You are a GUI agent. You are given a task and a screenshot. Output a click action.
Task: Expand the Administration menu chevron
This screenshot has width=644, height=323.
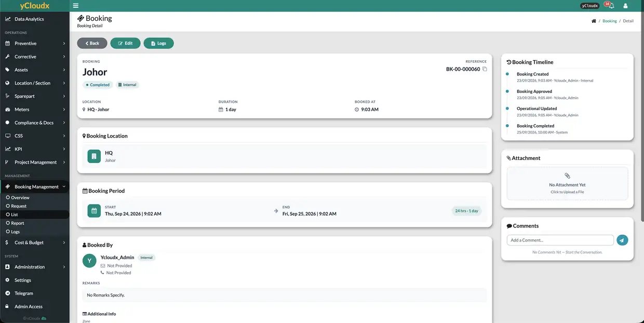[x=64, y=267]
